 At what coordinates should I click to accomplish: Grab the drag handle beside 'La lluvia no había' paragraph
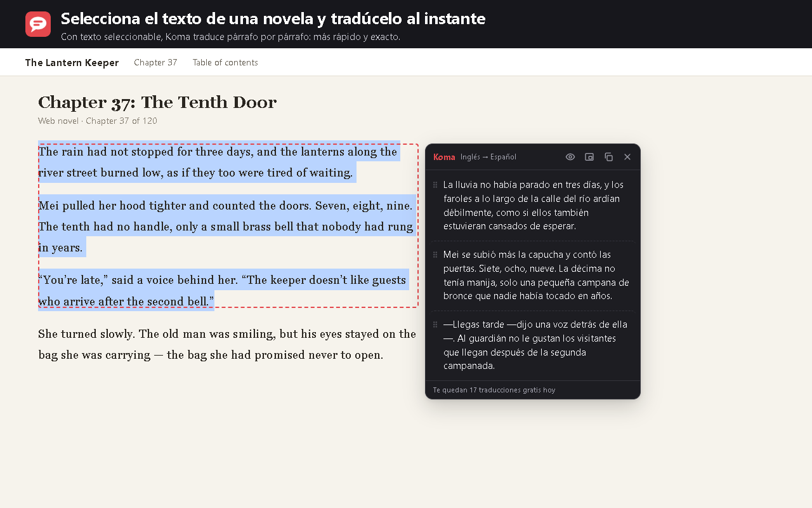pyautogui.click(x=435, y=185)
